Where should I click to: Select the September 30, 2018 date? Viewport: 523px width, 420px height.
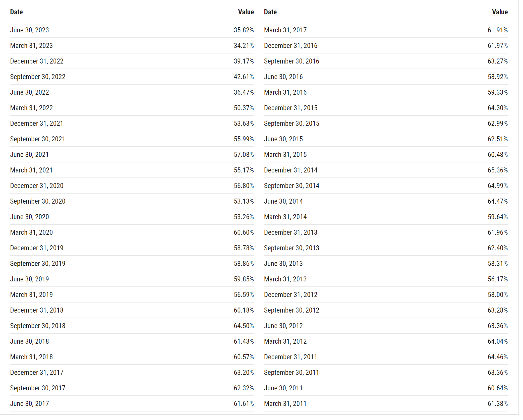[x=38, y=326]
